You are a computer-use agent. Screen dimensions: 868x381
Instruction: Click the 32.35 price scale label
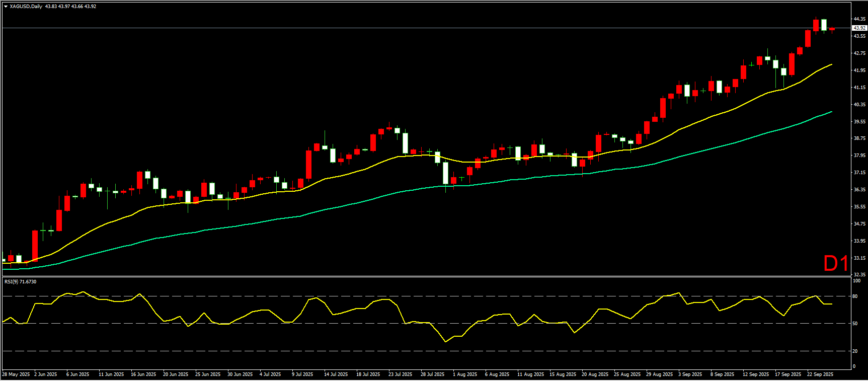click(859, 275)
